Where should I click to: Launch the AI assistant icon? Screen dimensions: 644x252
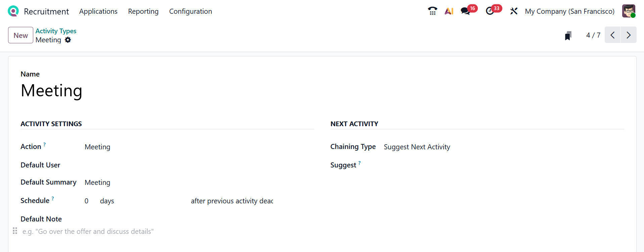point(449,11)
